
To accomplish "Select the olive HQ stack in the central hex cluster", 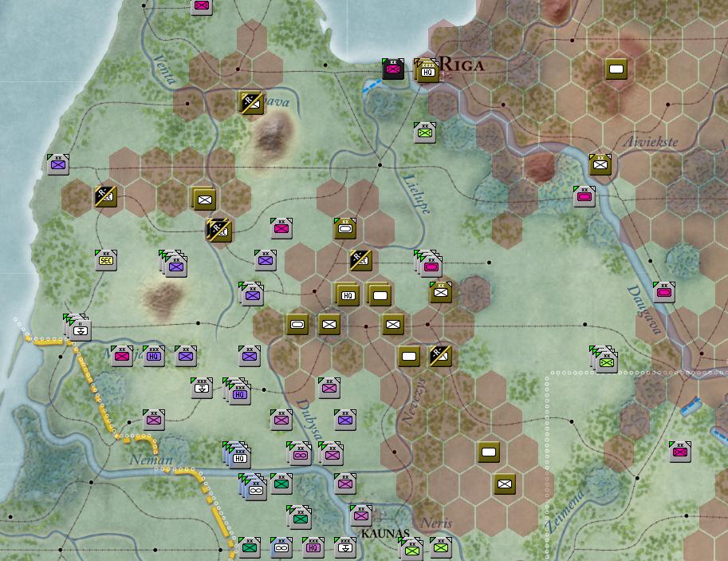I will click(348, 294).
